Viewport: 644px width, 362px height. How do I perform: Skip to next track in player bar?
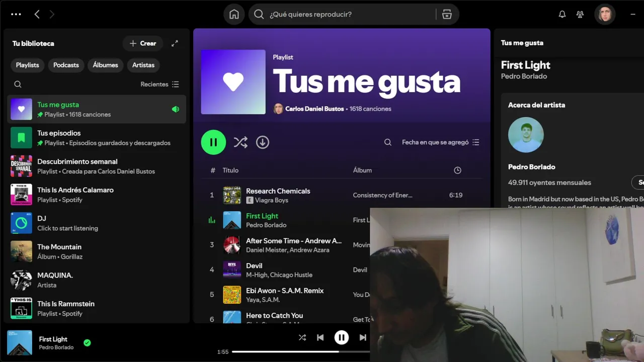pos(363,337)
